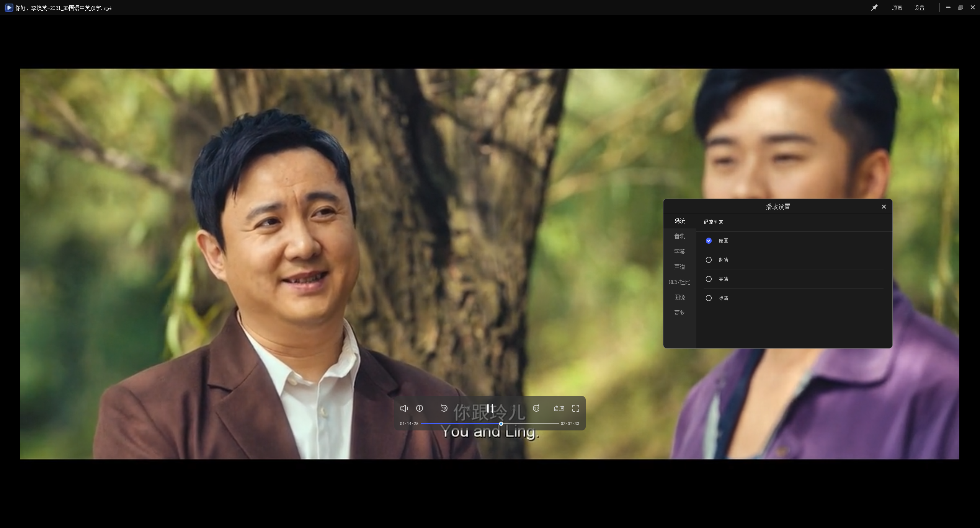Select the 标清 stream quality
Image resolution: width=980 pixels, height=528 pixels.
(709, 298)
